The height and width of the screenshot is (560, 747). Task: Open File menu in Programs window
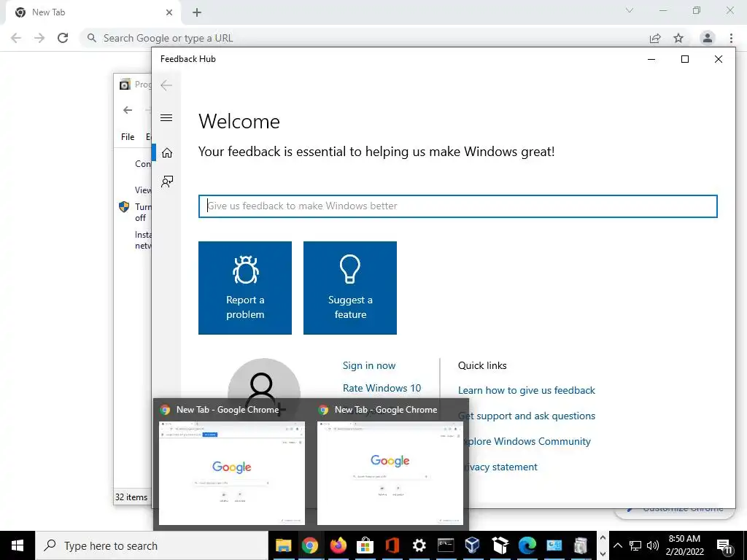128,137
